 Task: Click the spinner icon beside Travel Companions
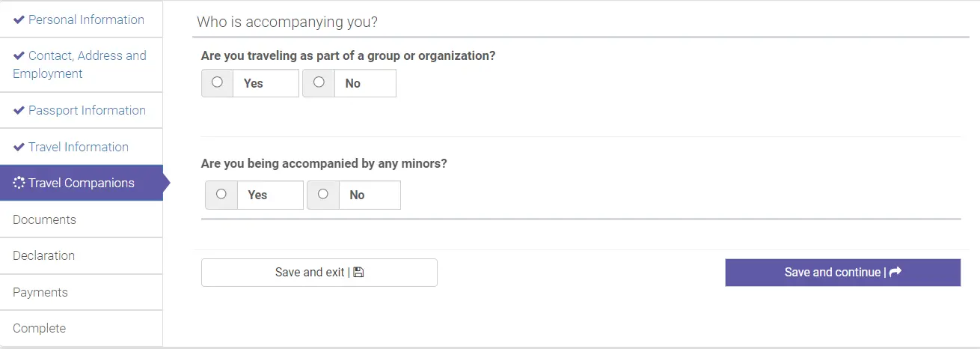(19, 183)
